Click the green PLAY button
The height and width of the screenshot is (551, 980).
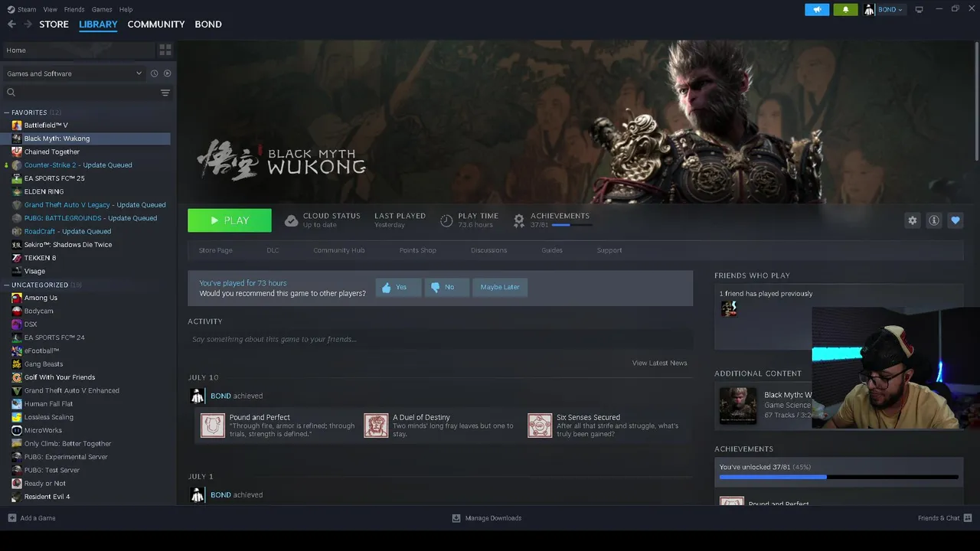coord(230,220)
